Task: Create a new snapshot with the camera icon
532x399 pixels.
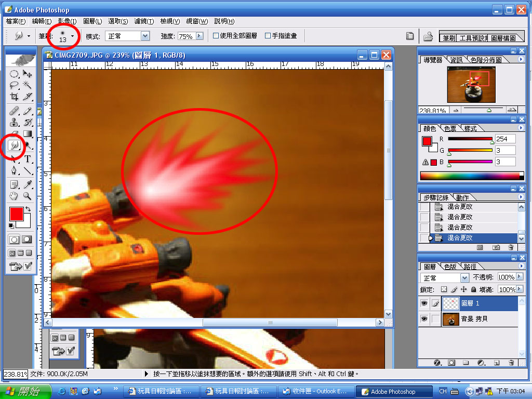Action: (496, 248)
